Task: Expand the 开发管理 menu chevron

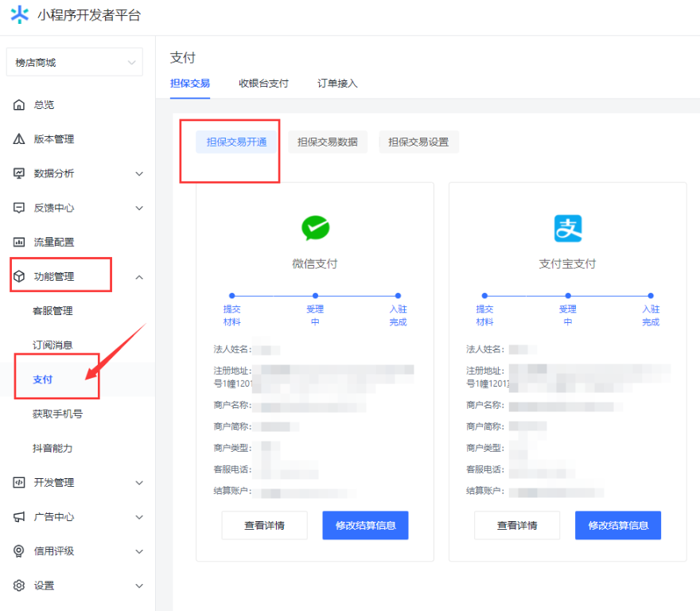Action: (139, 483)
